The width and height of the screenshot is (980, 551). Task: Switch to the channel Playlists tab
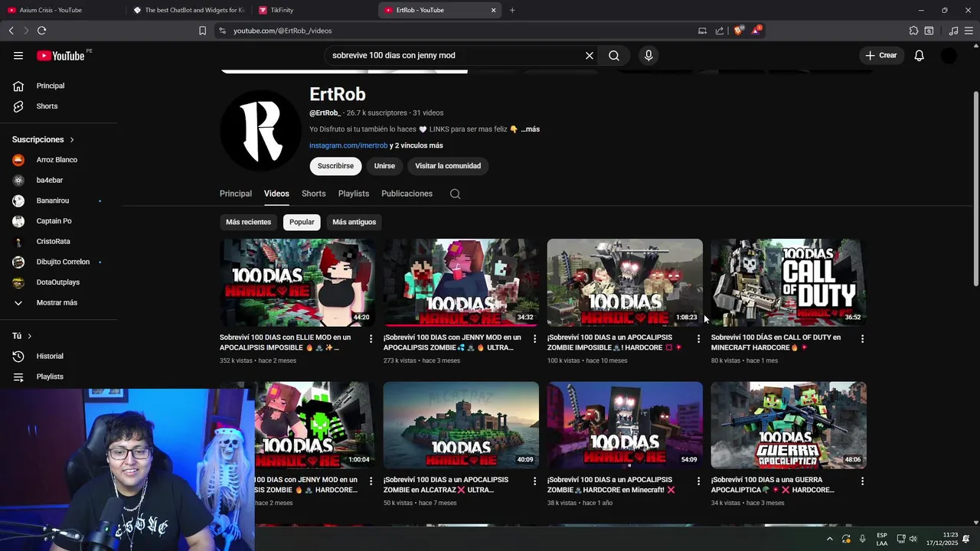click(354, 194)
